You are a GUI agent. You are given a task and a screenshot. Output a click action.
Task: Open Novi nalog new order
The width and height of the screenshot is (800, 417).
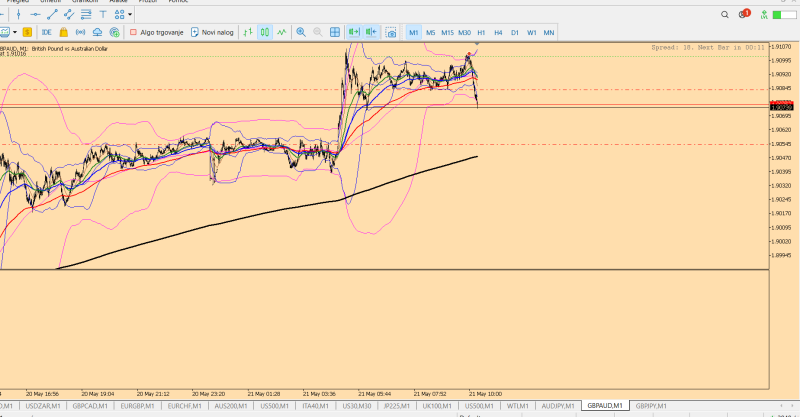pos(212,32)
